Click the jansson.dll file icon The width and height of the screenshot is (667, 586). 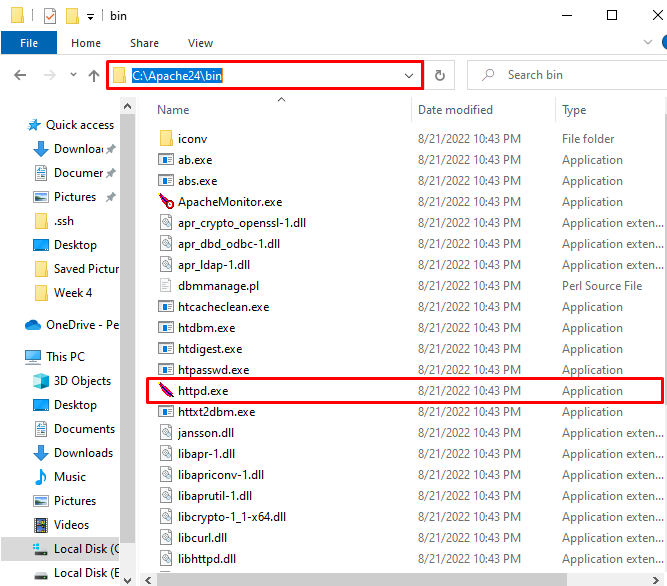click(165, 432)
